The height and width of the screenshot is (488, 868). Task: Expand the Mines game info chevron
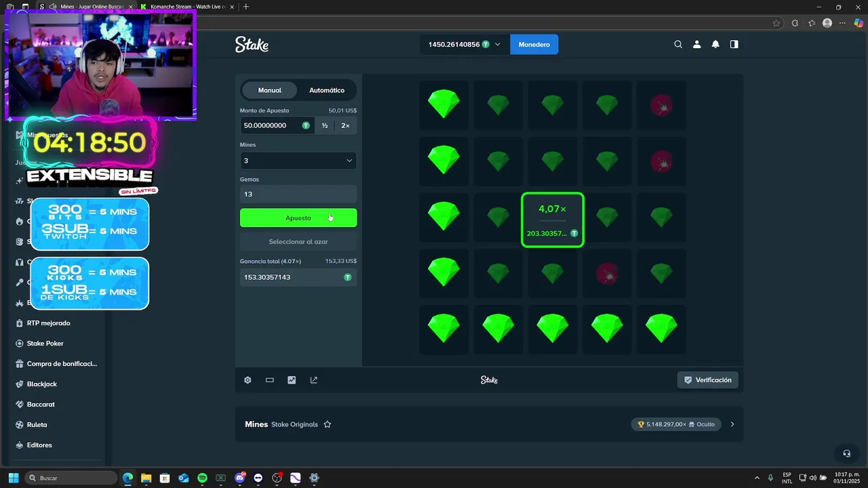tap(732, 424)
